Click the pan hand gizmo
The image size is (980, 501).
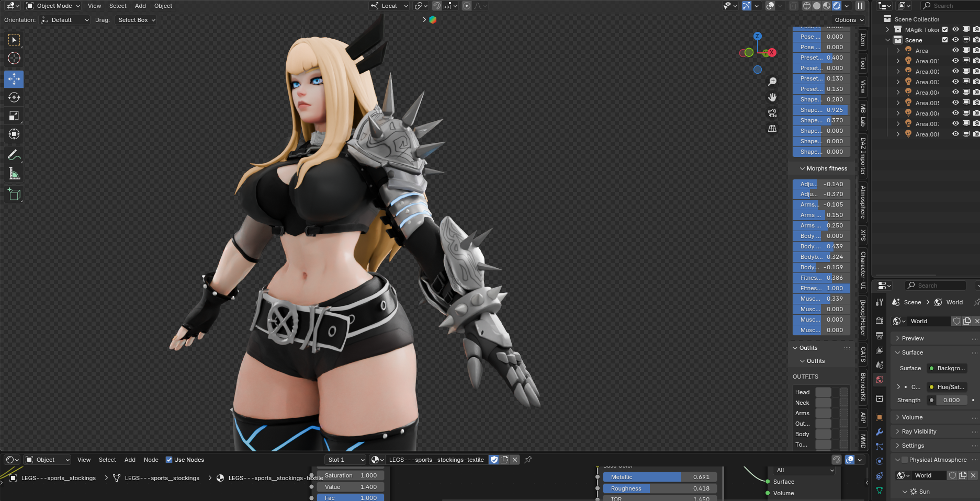772,97
